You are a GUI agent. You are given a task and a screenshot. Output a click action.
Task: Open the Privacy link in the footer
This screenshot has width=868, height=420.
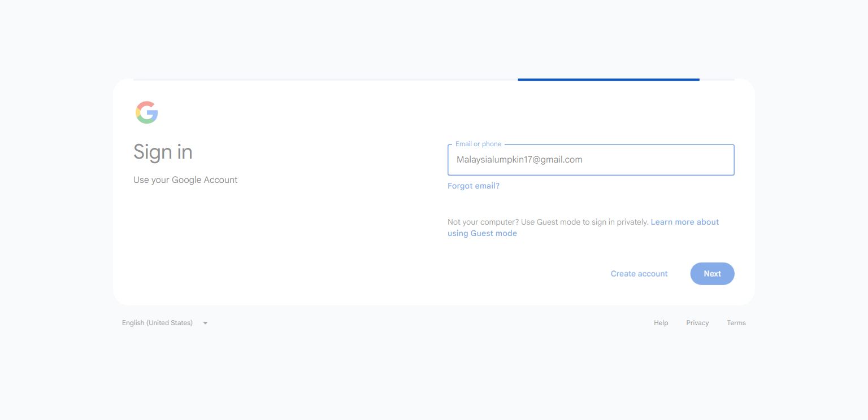697,323
